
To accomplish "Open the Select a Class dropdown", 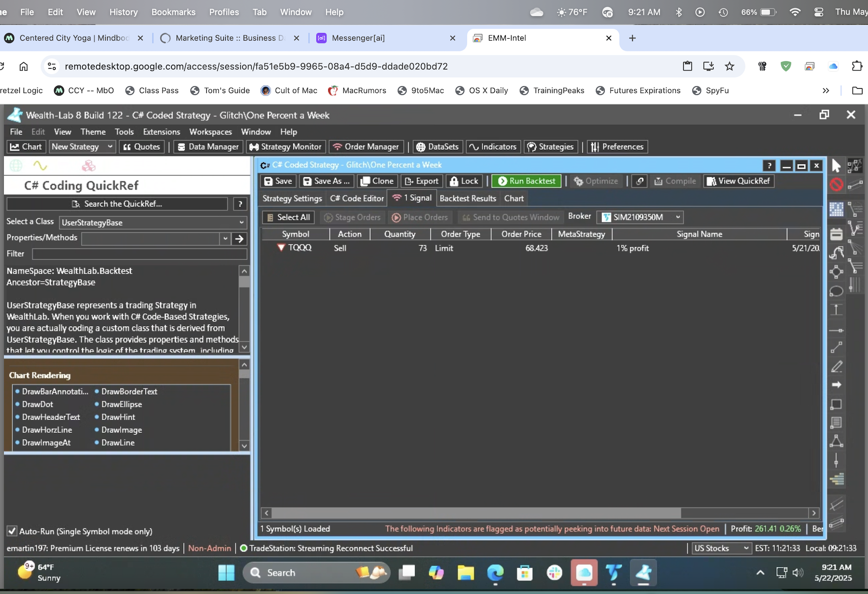I will (x=153, y=222).
